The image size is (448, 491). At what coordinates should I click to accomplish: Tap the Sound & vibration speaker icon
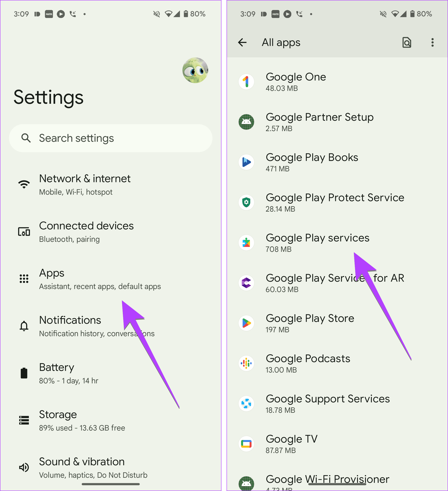point(24,467)
